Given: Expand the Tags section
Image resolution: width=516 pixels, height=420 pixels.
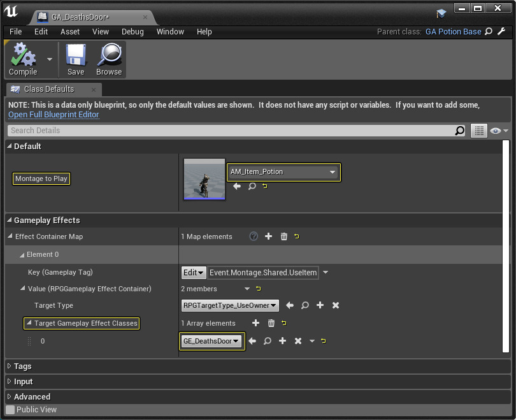Looking at the screenshot, I should (x=23, y=366).
